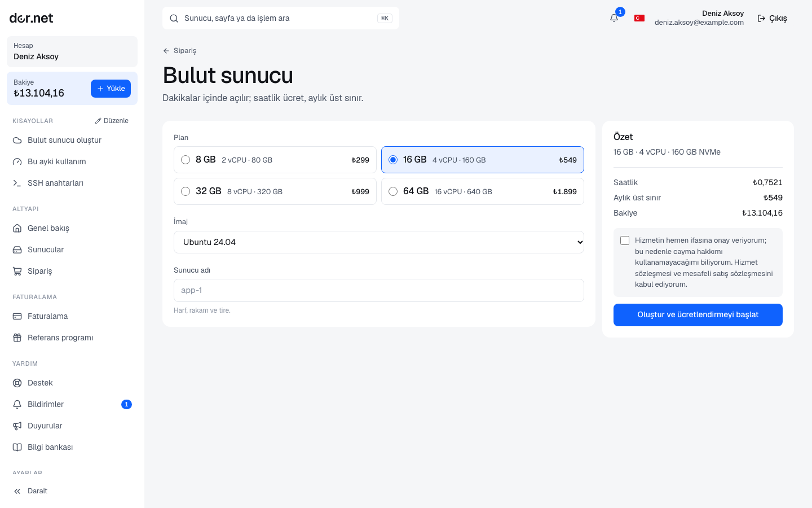Click the gauge icon beside Bu ayki kullanım

pos(17,161)
